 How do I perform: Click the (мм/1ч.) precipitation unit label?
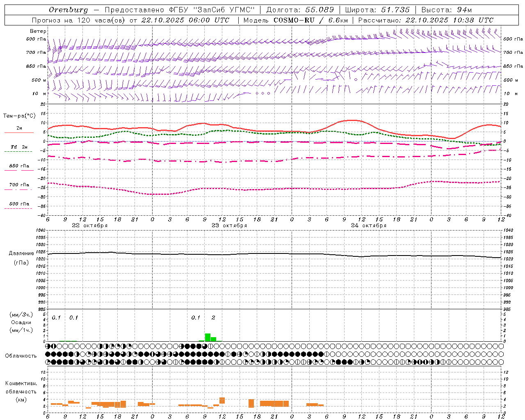pyautogui.click(x=21, y=330)
